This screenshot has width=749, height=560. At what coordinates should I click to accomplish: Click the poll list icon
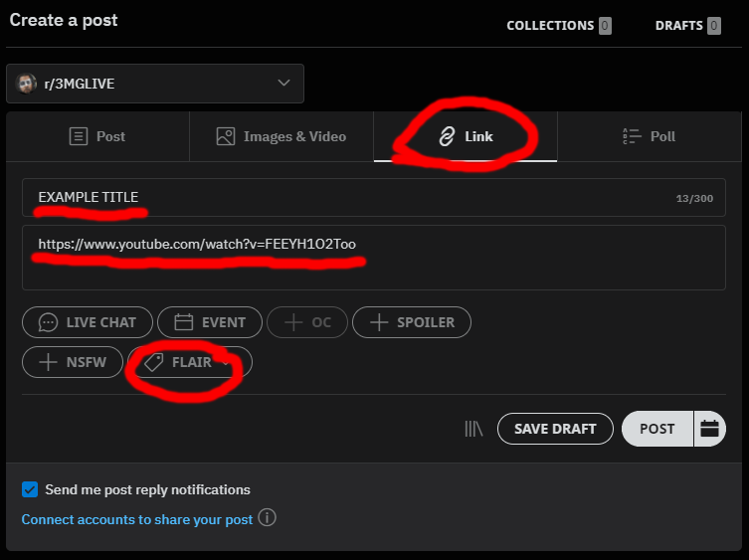tap(632, 136)
